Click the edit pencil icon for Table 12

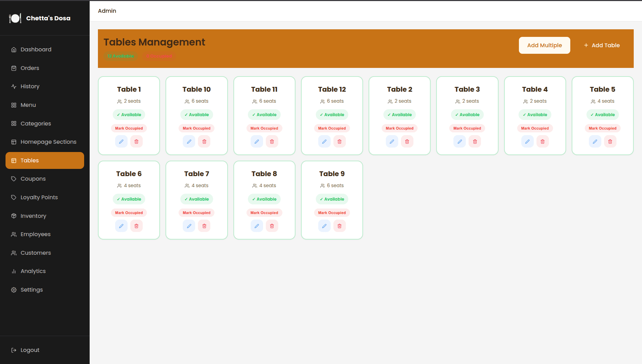coord(324,142)
